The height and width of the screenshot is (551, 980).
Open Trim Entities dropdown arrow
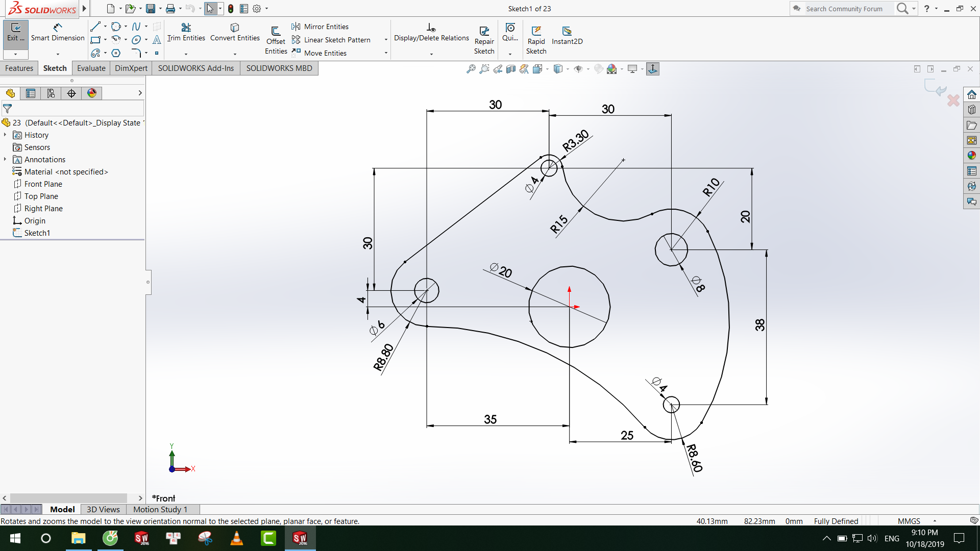tap(186, 54)
